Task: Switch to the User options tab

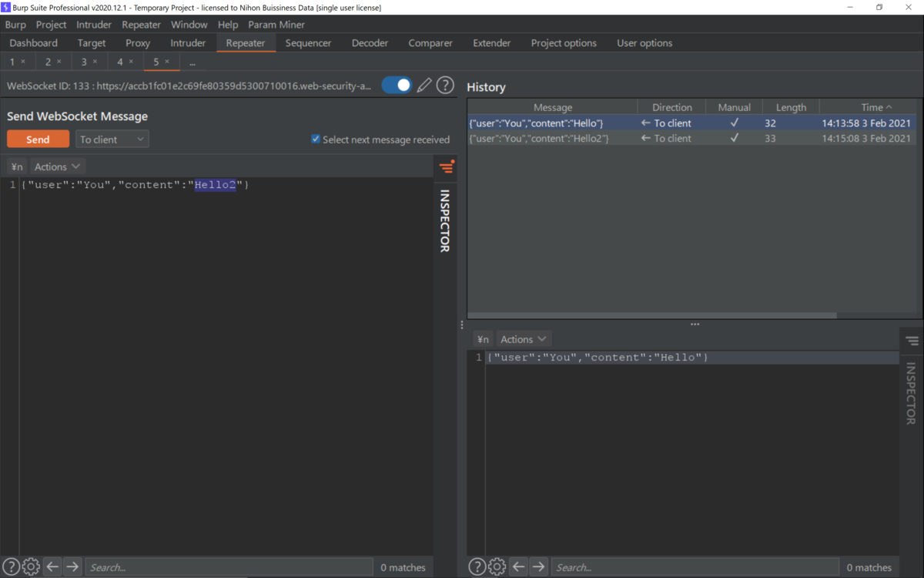Action: tap(644, 43)
